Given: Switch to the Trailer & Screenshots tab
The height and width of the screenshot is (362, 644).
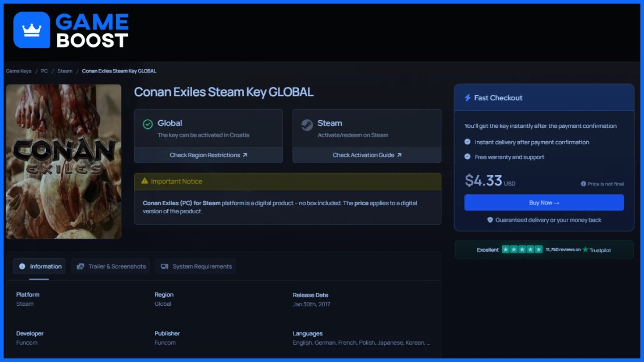Looking at the screenshot, I should coord(110,266).
